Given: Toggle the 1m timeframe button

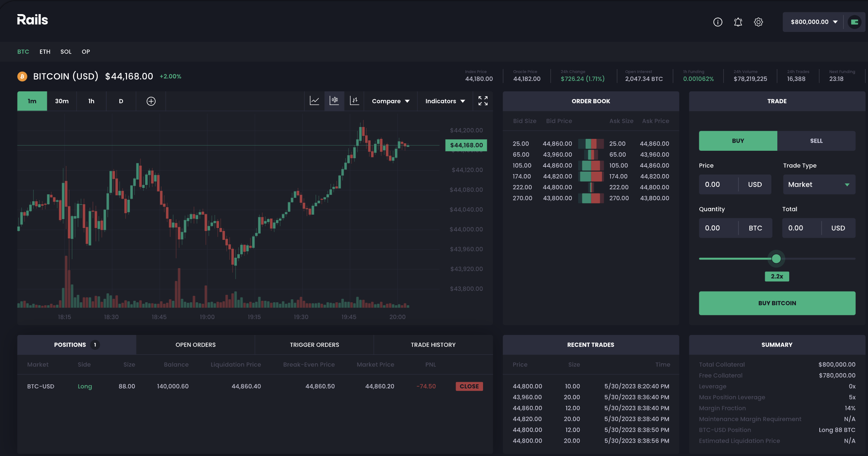Looking at the screenshot, I should pyautogui.click(x=32, y=101).
